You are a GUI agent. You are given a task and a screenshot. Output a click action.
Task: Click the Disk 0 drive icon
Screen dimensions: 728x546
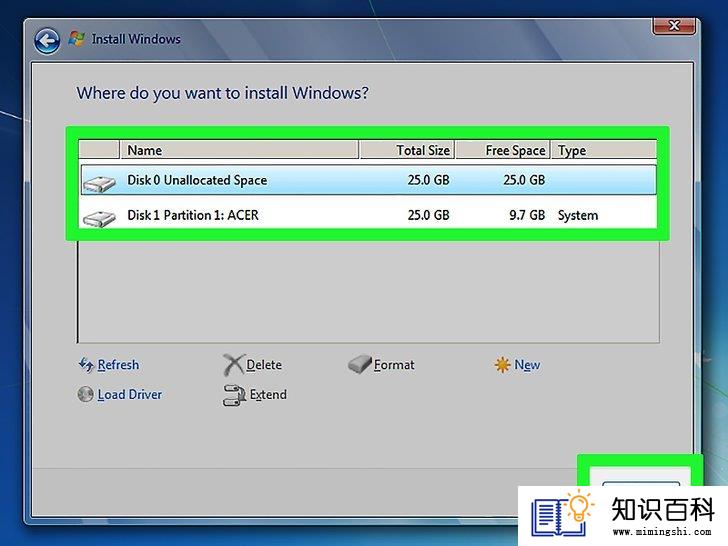tap(99, 183)
